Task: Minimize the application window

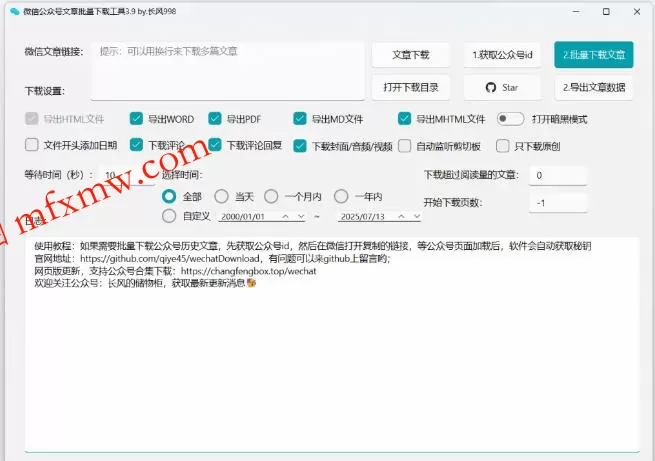Action: point(576,12)
